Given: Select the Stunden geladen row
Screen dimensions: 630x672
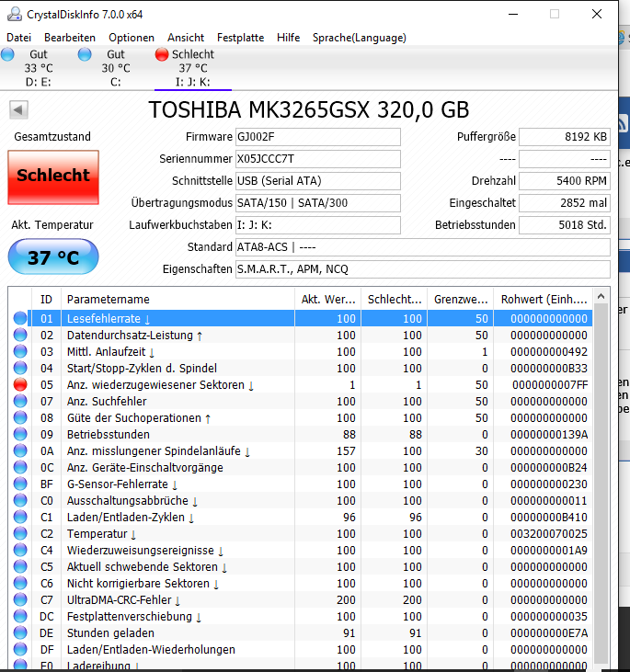Looking at the screenshot, I should (x=301, y=633).
